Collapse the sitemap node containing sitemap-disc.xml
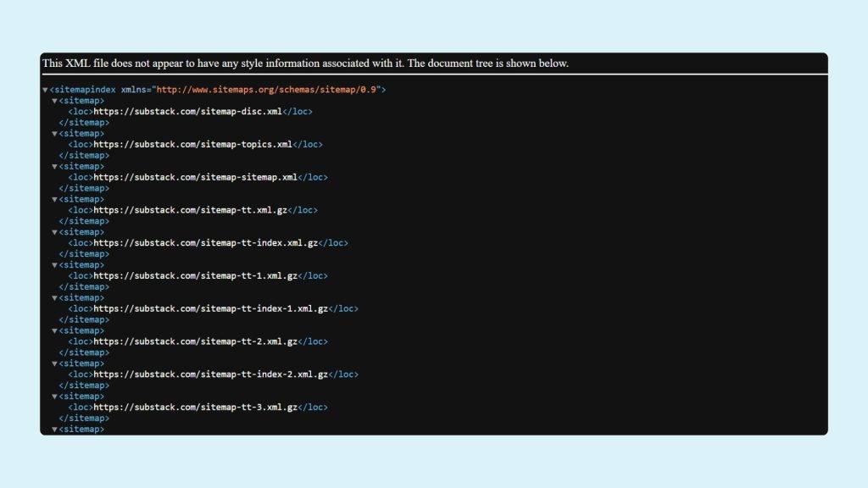This screenshot has height=488, width=868. (55, 101)
